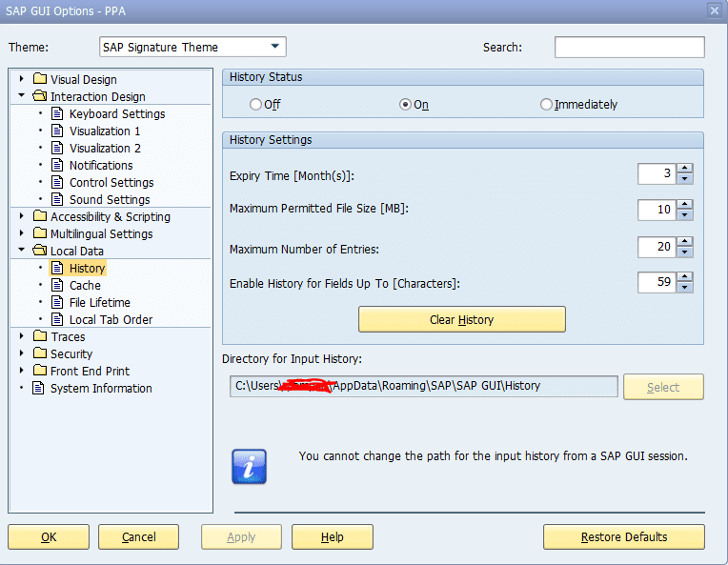728x565 pixels.
Task: Decrease Maximum Number of Entries
Action: tap(685, 252)
